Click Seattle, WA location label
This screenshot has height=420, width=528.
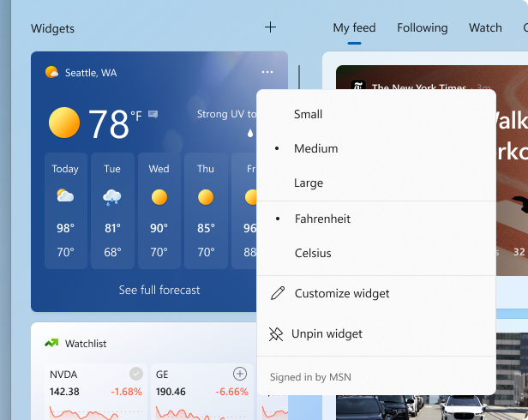tap(91, 73)
